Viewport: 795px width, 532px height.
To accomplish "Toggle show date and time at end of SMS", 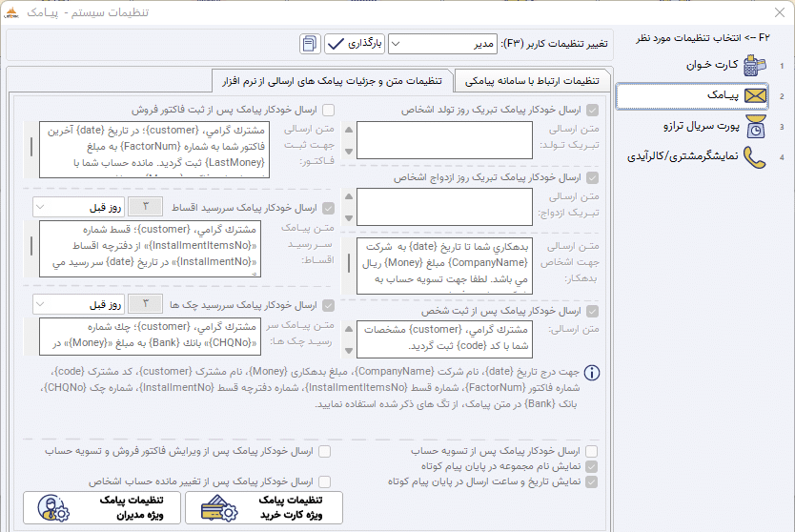I will click(591, 481).
